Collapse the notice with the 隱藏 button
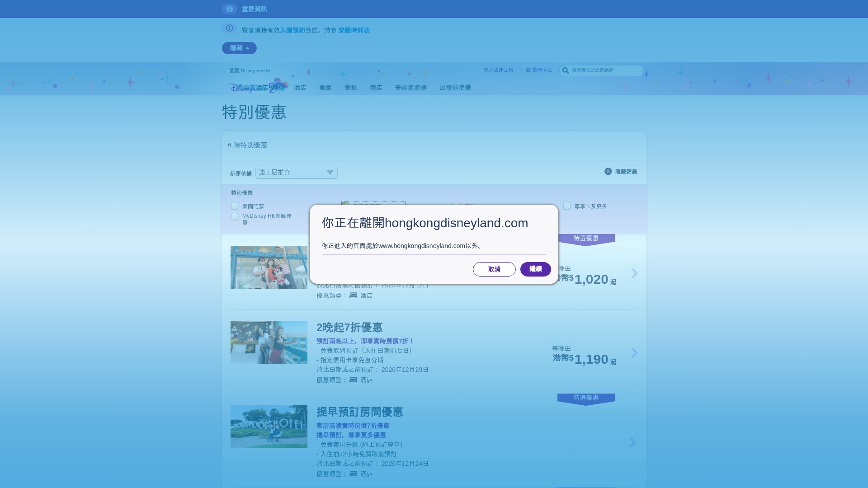868x488 pixels. coord(239,48)
